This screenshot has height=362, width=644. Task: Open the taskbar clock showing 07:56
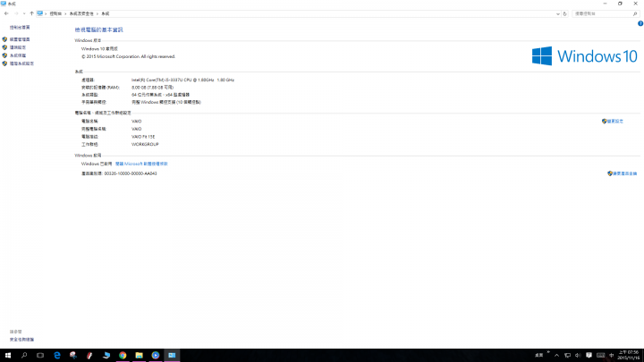coord(629,355)
